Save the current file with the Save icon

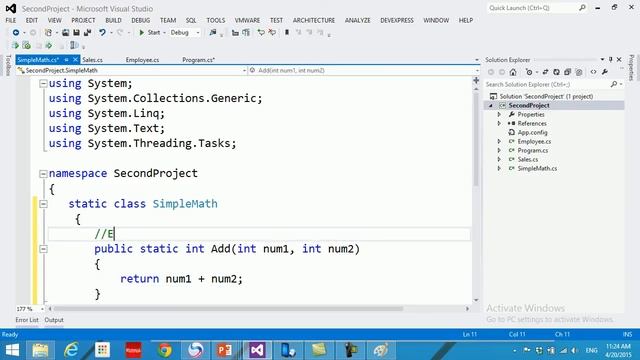pos(76,32)
